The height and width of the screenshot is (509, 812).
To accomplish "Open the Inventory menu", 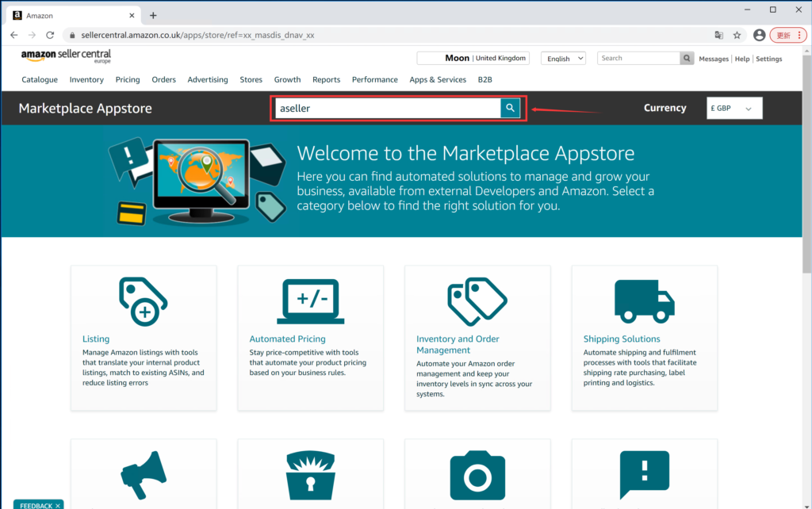I will 86,80.
